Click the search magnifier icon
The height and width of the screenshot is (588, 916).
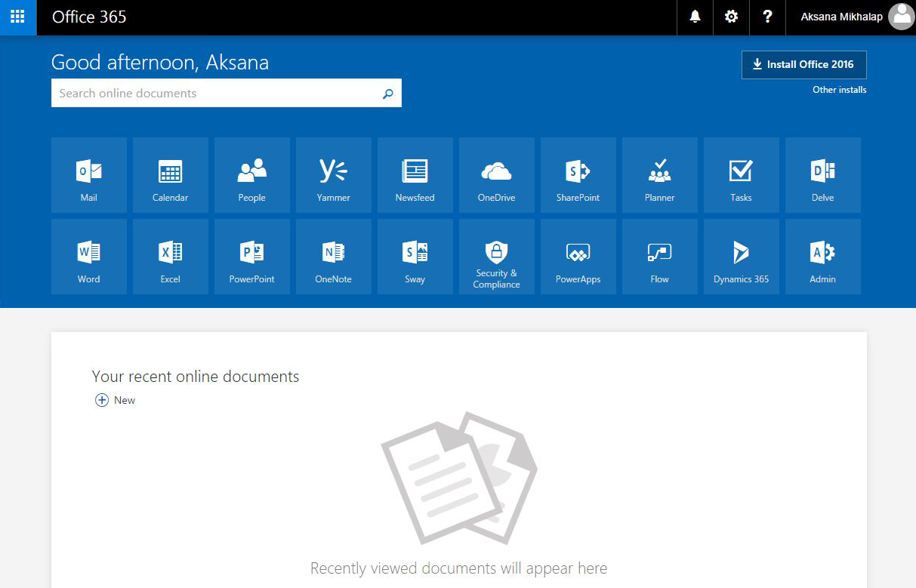pyautogui.click(x=388, y=94)
